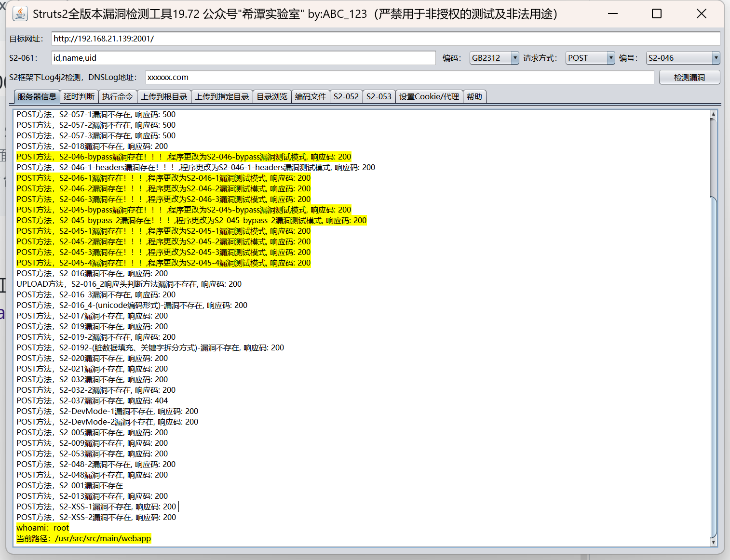Open the S2-046 vulnerability number dropdown
730x560 pixels.
pyautogui.click(x=683, y=58)
